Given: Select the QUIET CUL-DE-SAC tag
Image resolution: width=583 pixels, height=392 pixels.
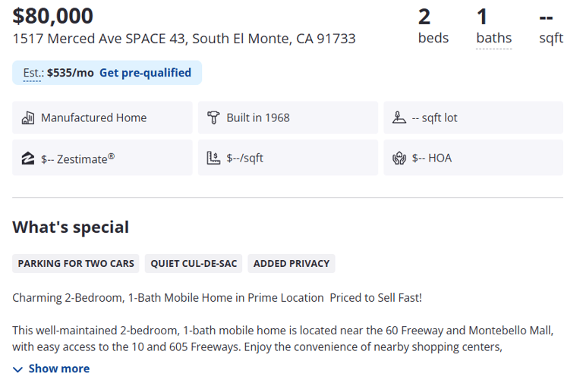Looking at the screenshot, I should 194,264.
